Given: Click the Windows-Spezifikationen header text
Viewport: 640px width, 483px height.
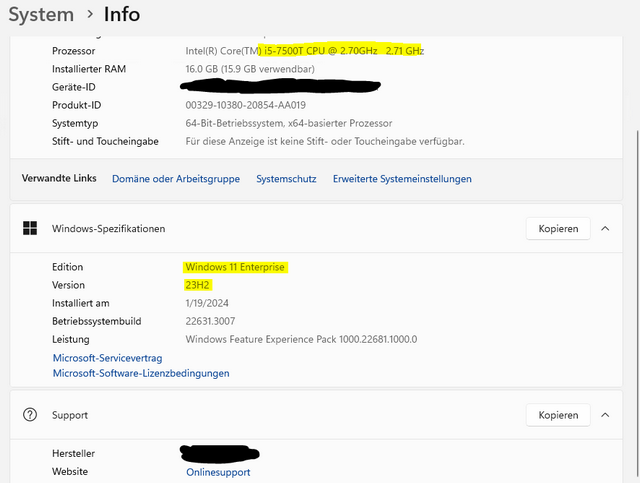Looking at the screenshot, I should pyautogui.click(x=109, y=229).
